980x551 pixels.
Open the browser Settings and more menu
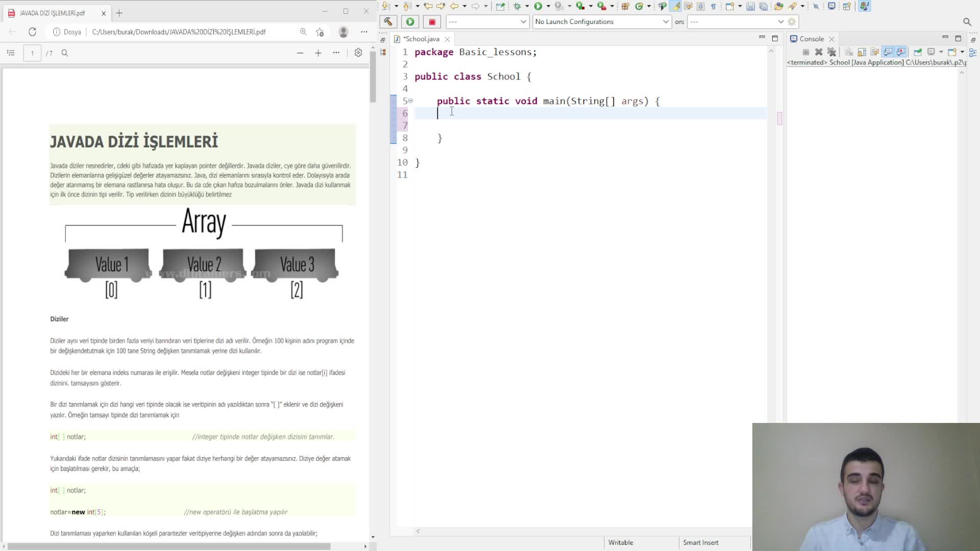[364, 32]
